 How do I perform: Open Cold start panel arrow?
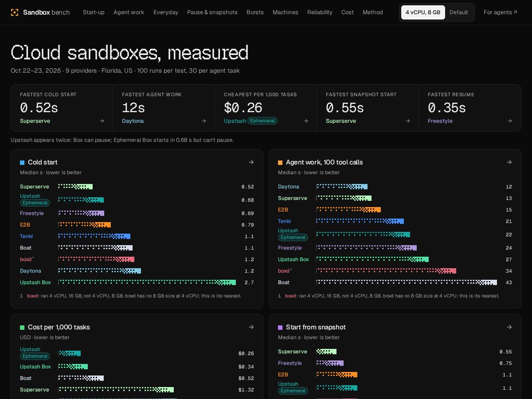pyautogui.click(x=251, y=162)
